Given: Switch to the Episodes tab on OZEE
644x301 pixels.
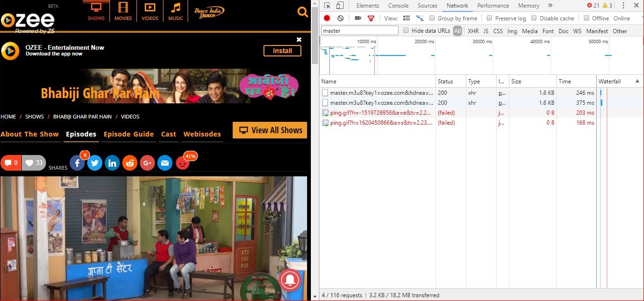Looking at the screenshot, I should click(x=81, y=134).
